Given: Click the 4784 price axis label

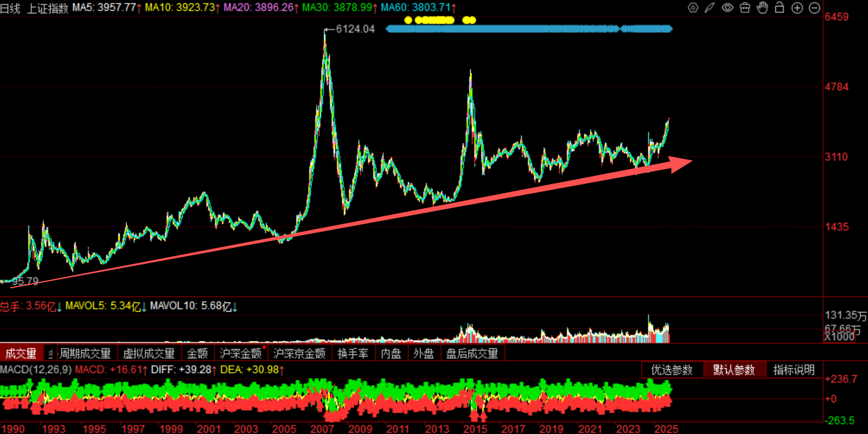Looking at the screenshot, I should coord(837,87).
